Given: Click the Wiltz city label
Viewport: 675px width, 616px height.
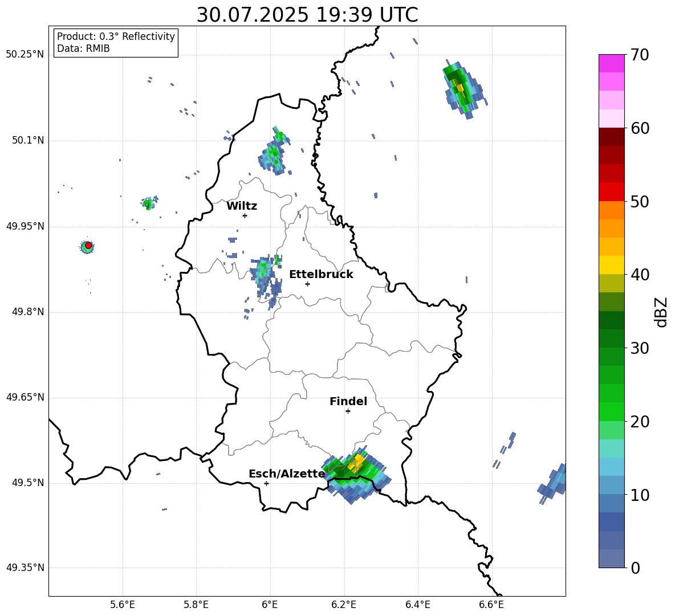Looking at the screenshot, I should [x=242, y=206].
